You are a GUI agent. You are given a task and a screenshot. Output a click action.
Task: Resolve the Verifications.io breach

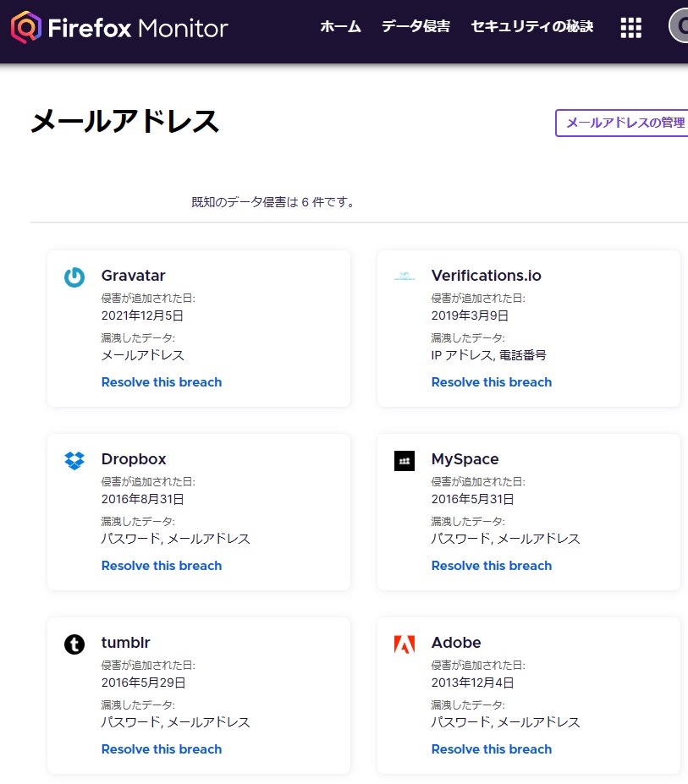492,381
